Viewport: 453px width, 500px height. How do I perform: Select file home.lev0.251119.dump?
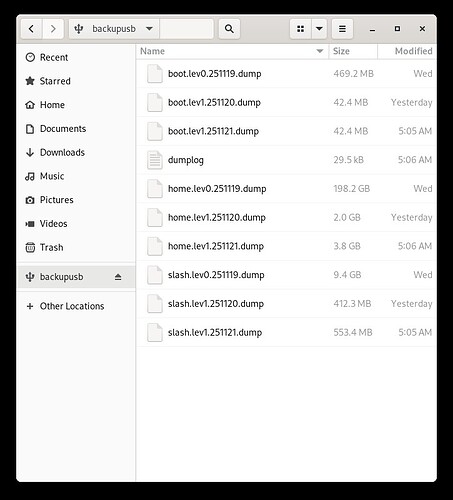point(286,189)
